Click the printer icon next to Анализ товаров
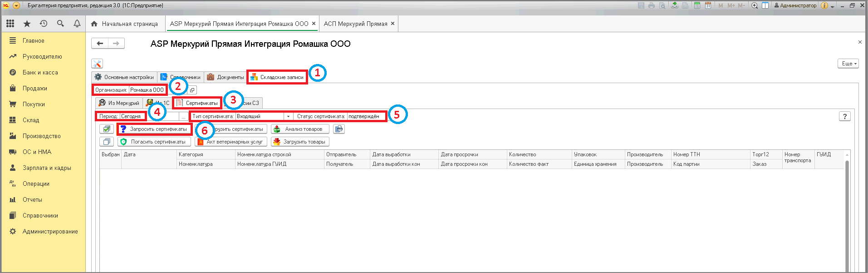This screenshot has height=273, width=868. click(339, 129)
